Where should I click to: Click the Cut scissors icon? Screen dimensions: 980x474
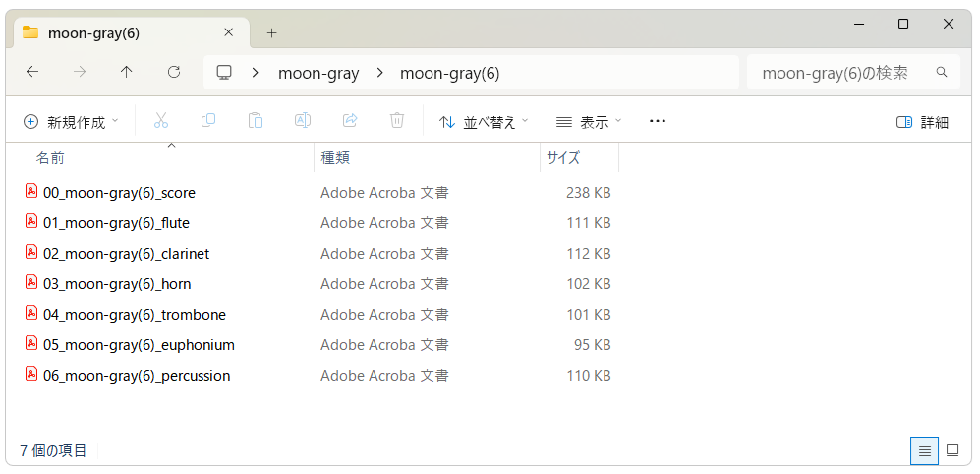(161, 121)
